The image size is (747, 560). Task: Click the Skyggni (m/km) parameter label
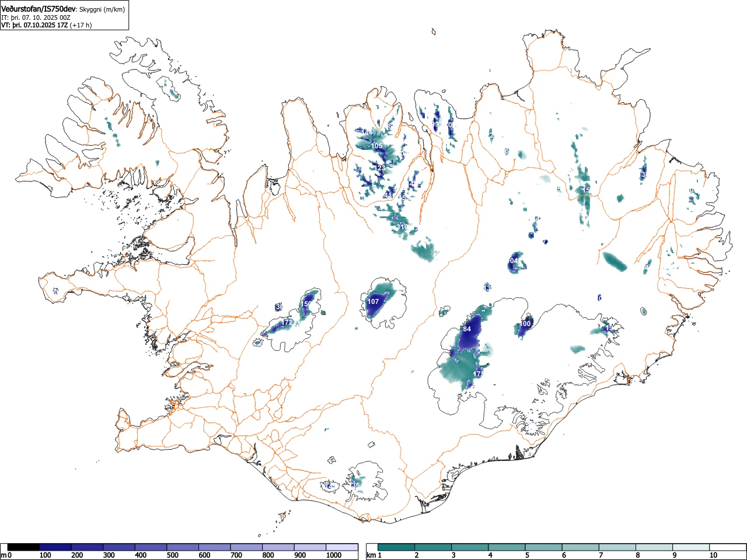pyautogui.click(x=103, y=10)
